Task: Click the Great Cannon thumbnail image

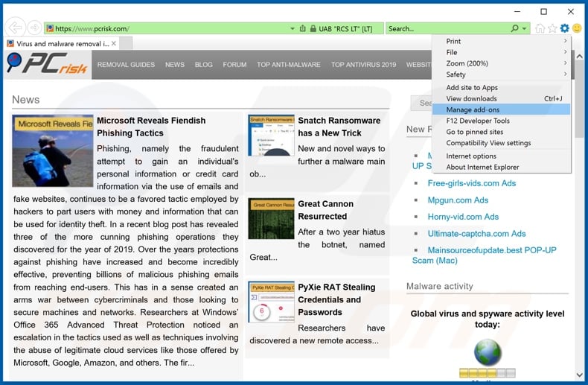Action: [x=271, y=219]
